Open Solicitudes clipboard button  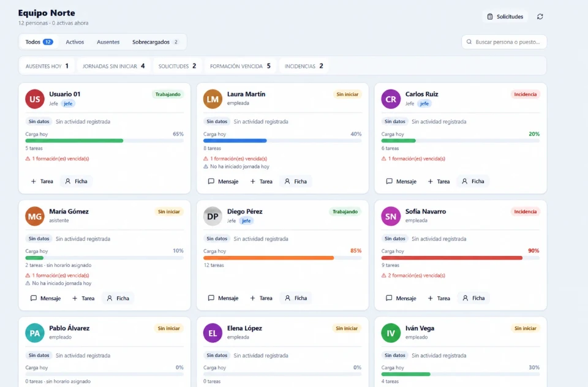point(505,17)
